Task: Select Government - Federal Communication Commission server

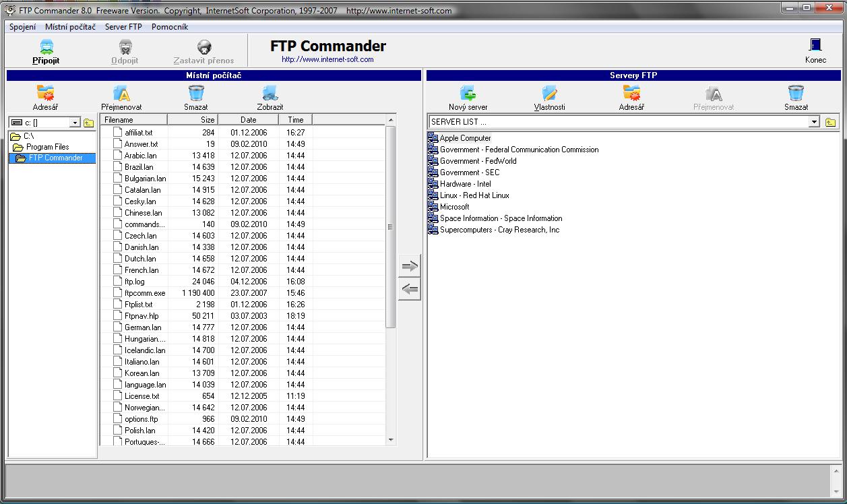Action: pyautogui.click(x=519, y=150)
